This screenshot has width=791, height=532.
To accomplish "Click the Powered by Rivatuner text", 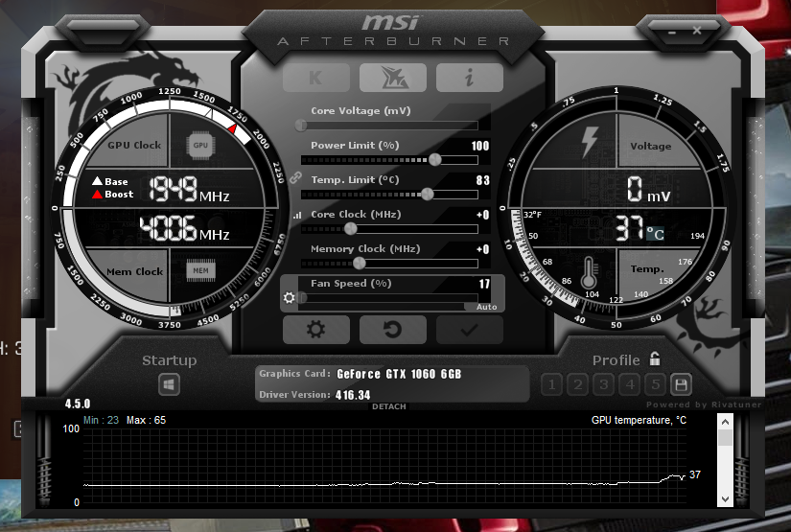I will (x=704, y=405).
